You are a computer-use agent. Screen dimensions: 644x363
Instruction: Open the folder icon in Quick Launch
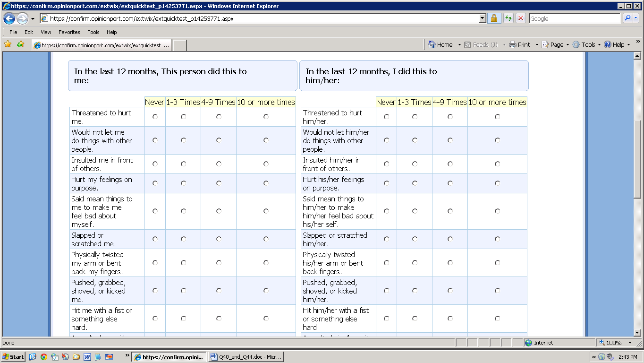[x=76, y=357]
